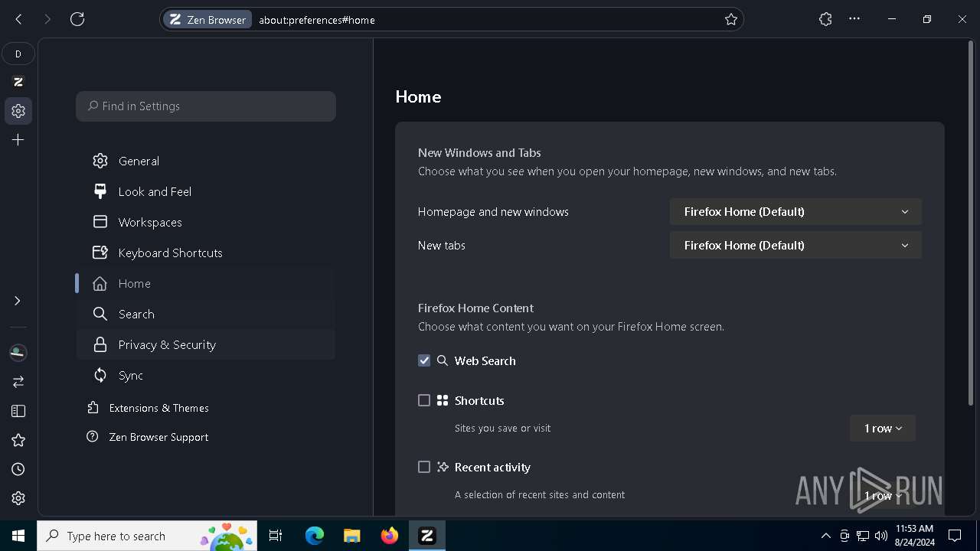Open the notification center icon
The image size is (980, 551).
(955, 536)
